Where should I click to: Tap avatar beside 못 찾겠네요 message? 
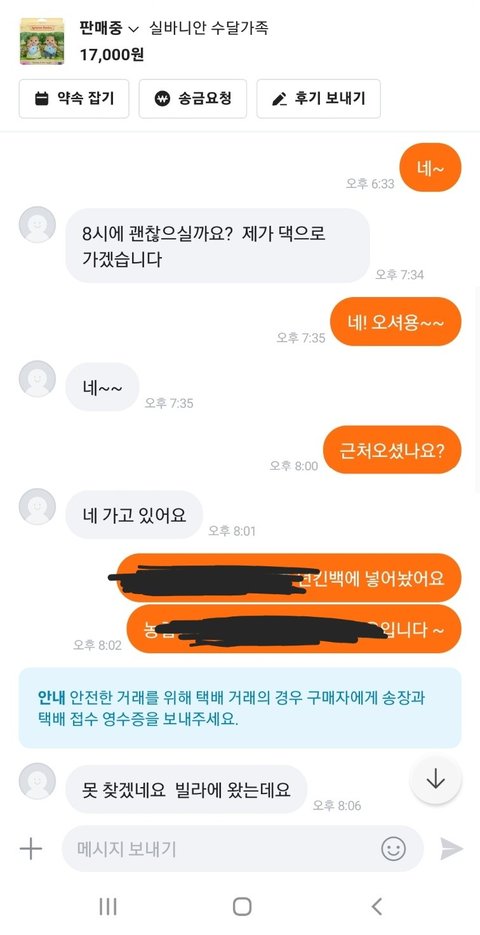click(38, 781)
